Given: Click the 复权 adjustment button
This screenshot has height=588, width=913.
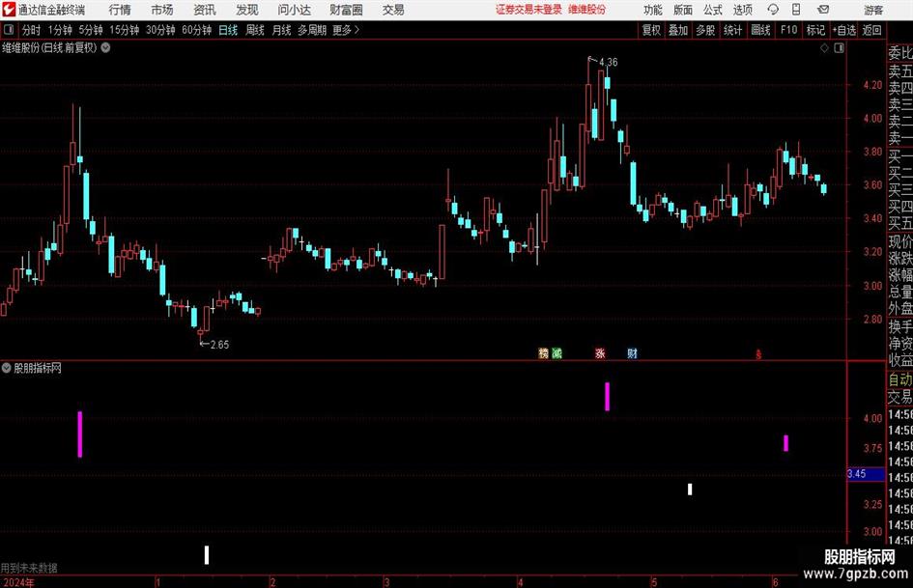Looking at the screenshot, I should click(651, 30).
